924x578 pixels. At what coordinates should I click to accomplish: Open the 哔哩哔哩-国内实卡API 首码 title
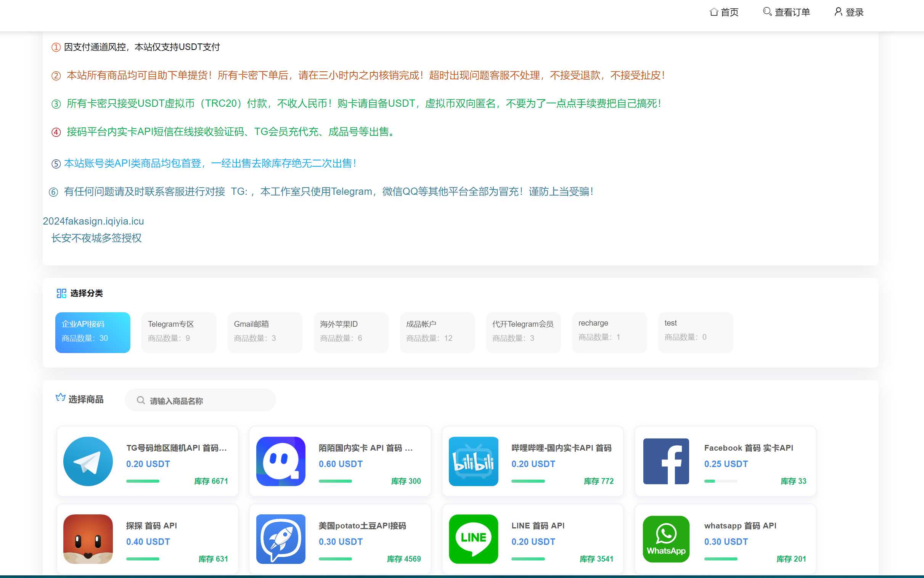point(562,448)
